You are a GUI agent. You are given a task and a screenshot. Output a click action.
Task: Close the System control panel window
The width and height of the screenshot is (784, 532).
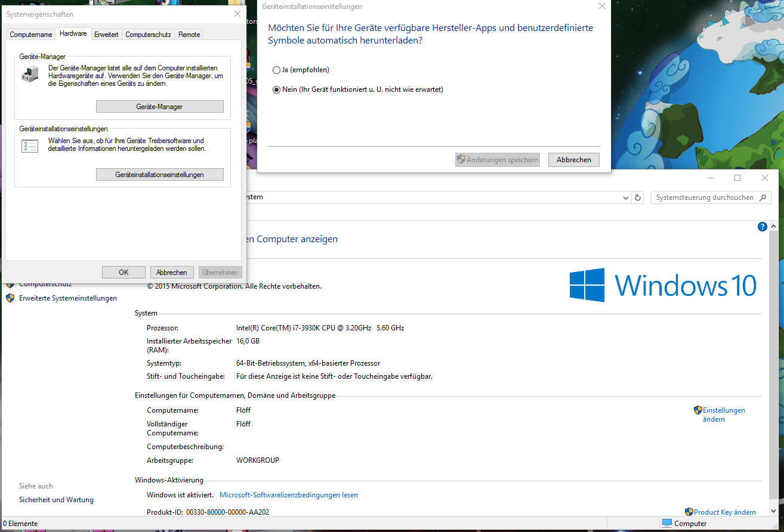(x=765, y=178)
